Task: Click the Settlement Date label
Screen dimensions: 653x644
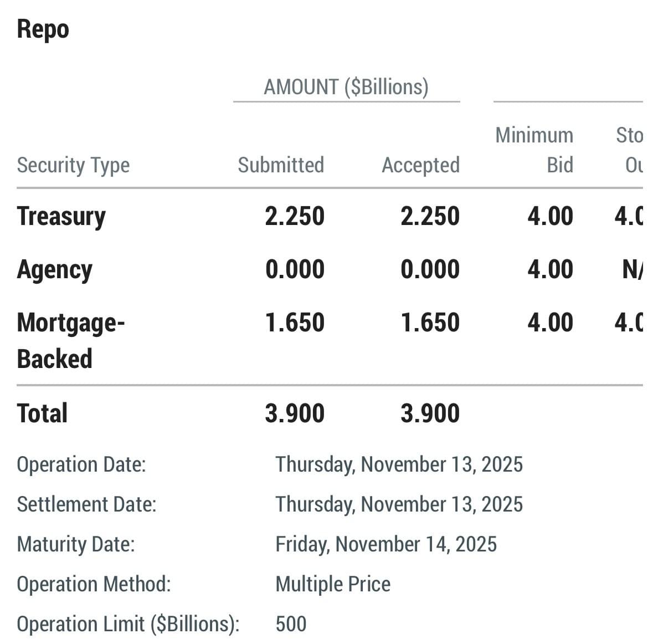Action: point(86,504)
